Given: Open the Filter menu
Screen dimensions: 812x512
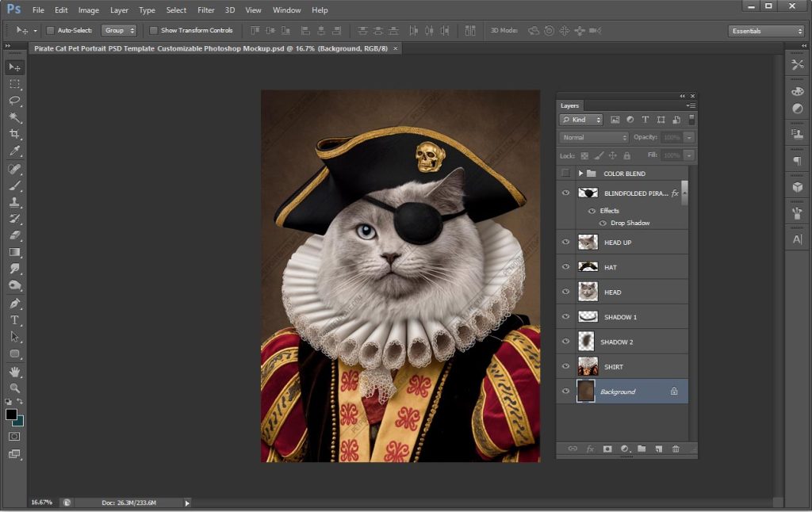Looking at the screenshot, I should tap(205, 10).
